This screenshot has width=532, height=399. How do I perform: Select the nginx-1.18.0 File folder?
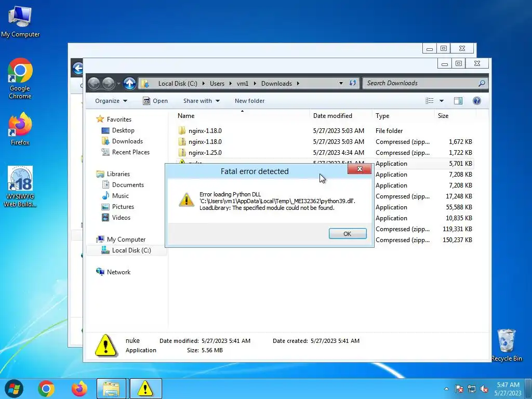pos(325,130)
